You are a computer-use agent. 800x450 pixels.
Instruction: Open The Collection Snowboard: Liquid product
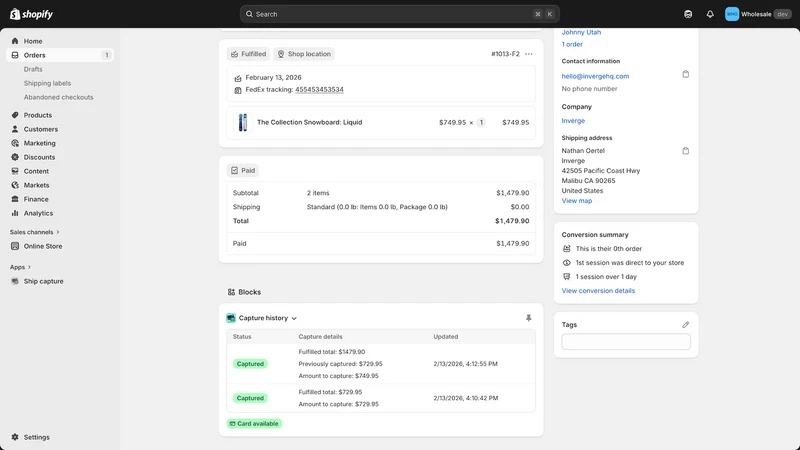[x=310, y=122]
